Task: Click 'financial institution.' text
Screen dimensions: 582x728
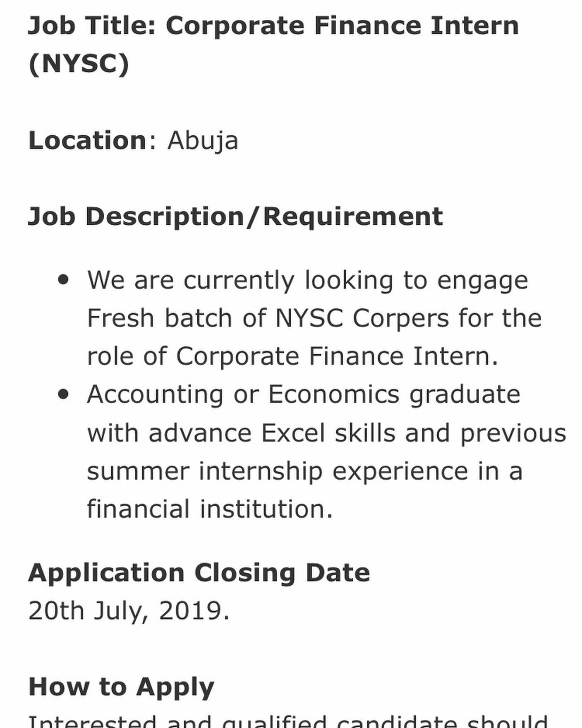Action: 210,509
